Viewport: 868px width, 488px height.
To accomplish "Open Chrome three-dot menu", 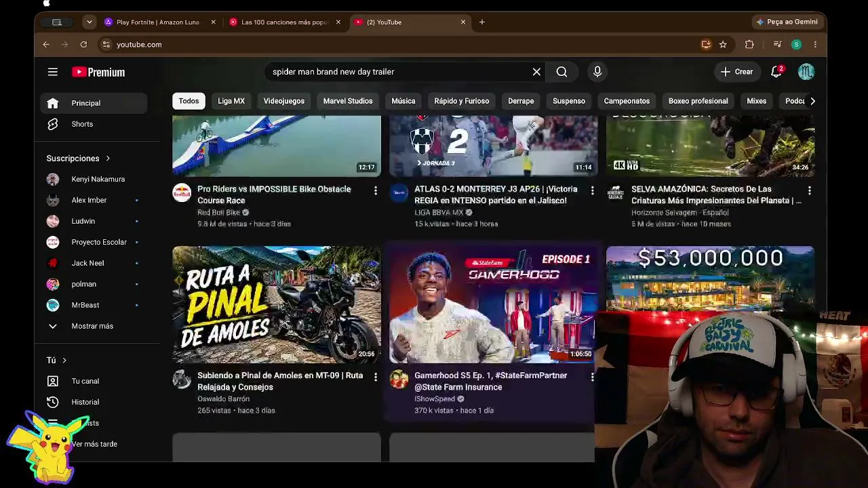I will [x=815, y=45].
